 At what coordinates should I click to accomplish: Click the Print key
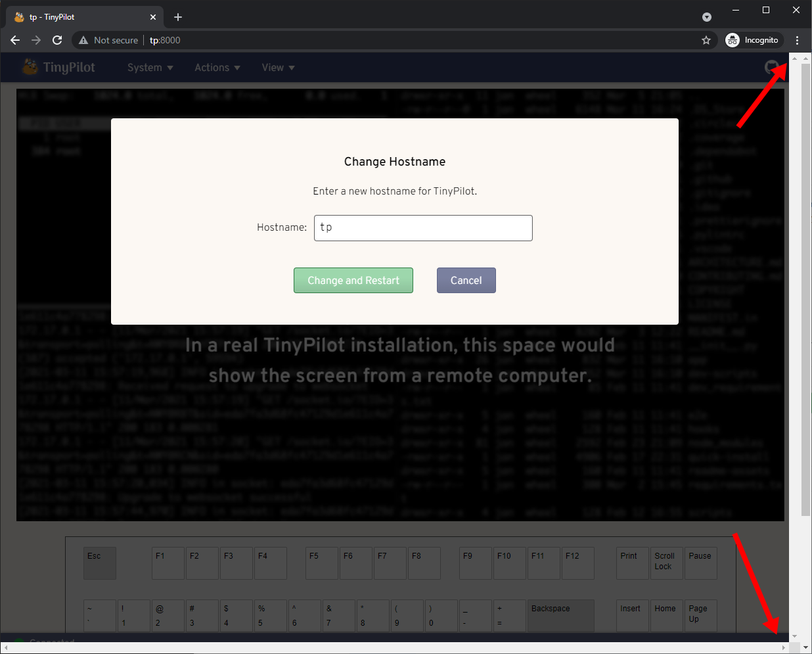[x=633, y=563]
